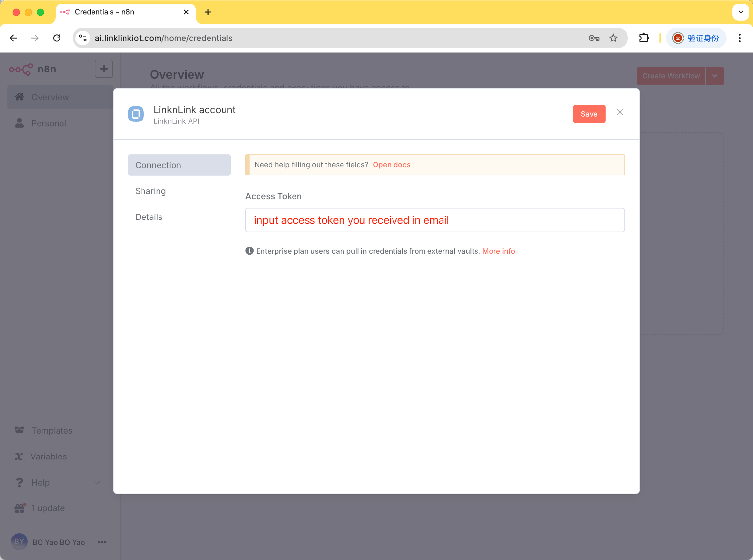Go back using browser back arrow
This screenshot has width=753, height=560.
tap(14, 38)
